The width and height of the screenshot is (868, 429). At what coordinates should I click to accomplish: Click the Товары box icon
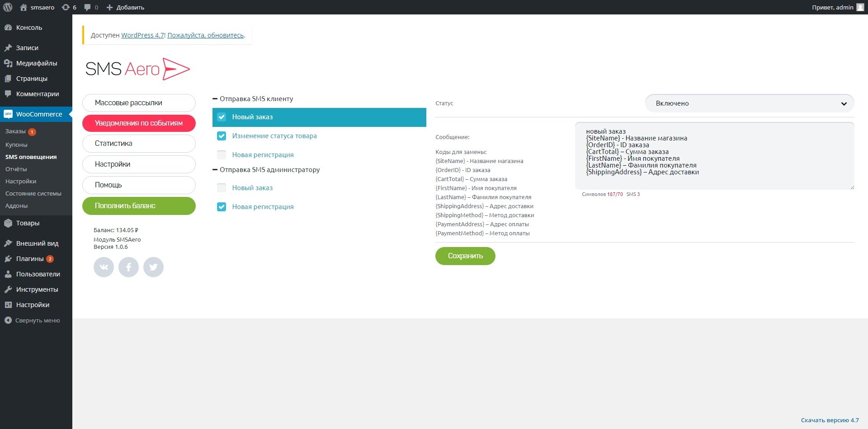[x=8, y=223]
